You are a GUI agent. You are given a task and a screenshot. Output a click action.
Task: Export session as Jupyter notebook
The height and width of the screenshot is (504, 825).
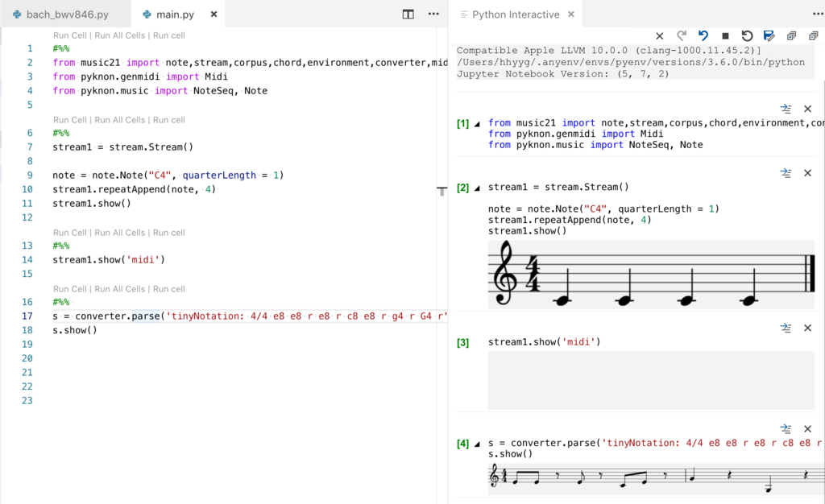tap(769, 36)
